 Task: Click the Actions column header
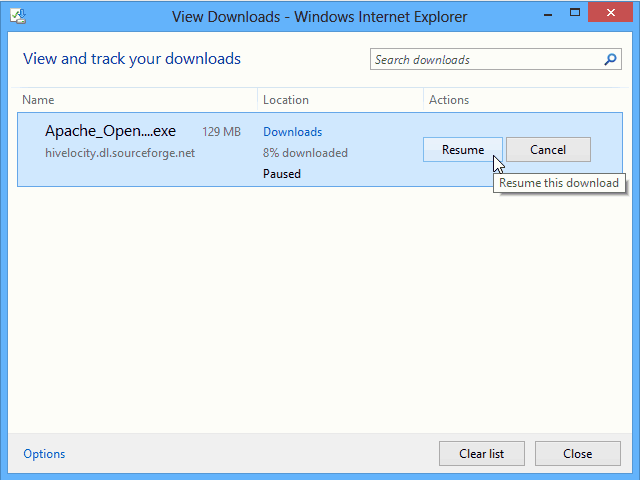click(449, 100)
